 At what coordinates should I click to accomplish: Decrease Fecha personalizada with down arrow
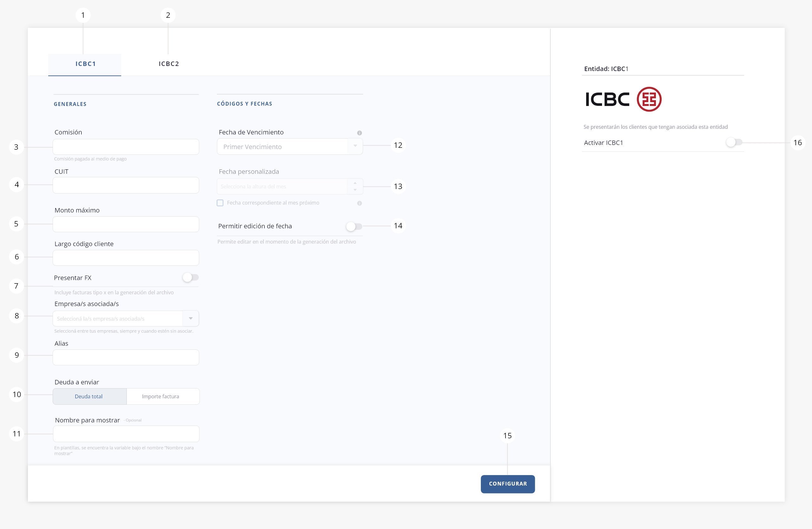click(355, 190)
